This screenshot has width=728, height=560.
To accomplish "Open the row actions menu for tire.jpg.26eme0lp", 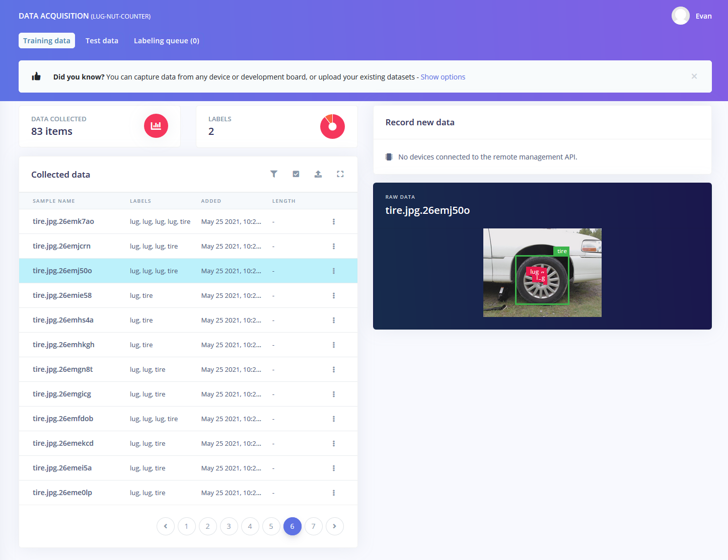I will point(334,493).
